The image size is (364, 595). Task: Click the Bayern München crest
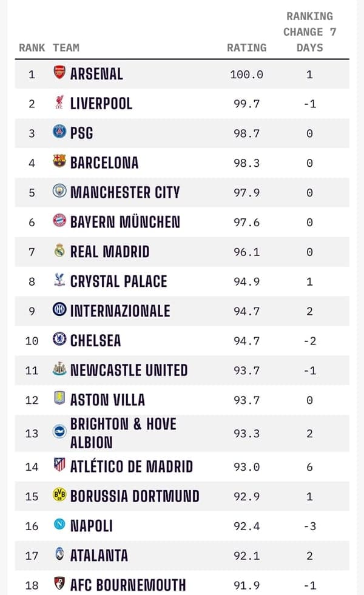[x=59, y=221]
